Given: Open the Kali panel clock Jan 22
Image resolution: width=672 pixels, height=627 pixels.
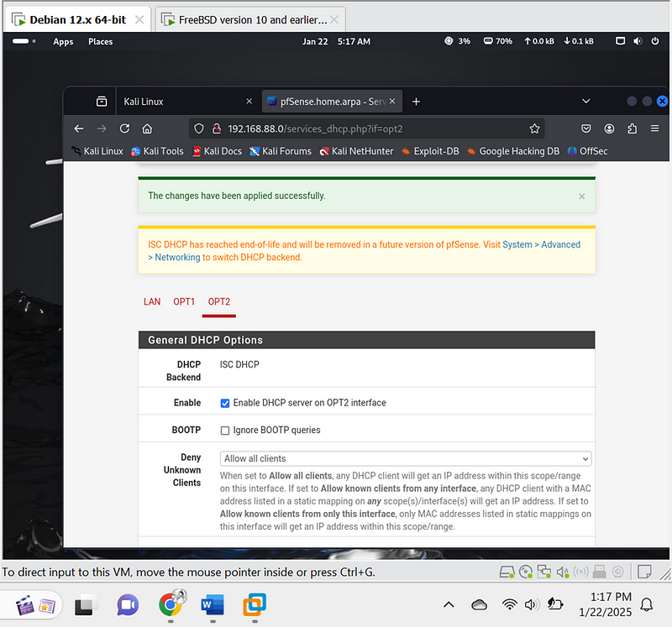Looking at the screenshot, I should click(336, 41).
